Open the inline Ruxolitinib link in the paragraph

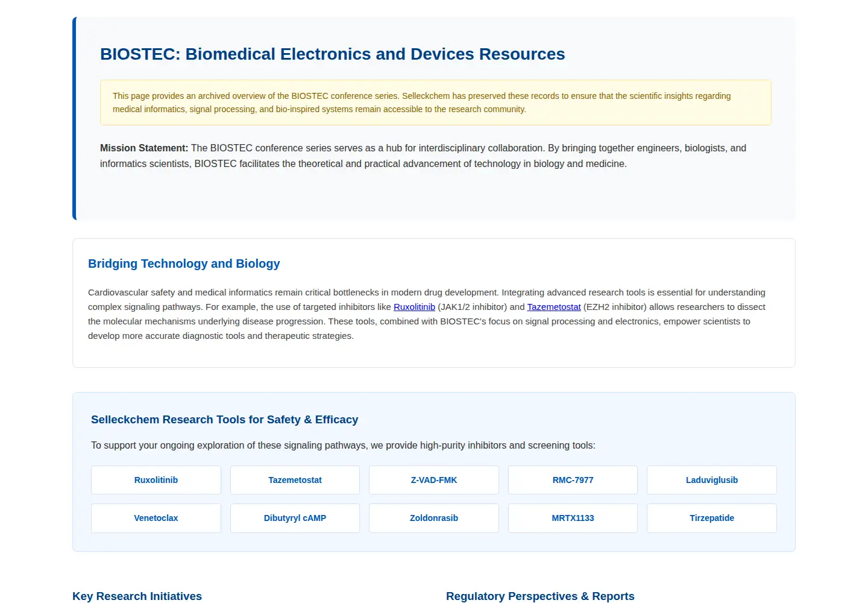click(414, 307)
